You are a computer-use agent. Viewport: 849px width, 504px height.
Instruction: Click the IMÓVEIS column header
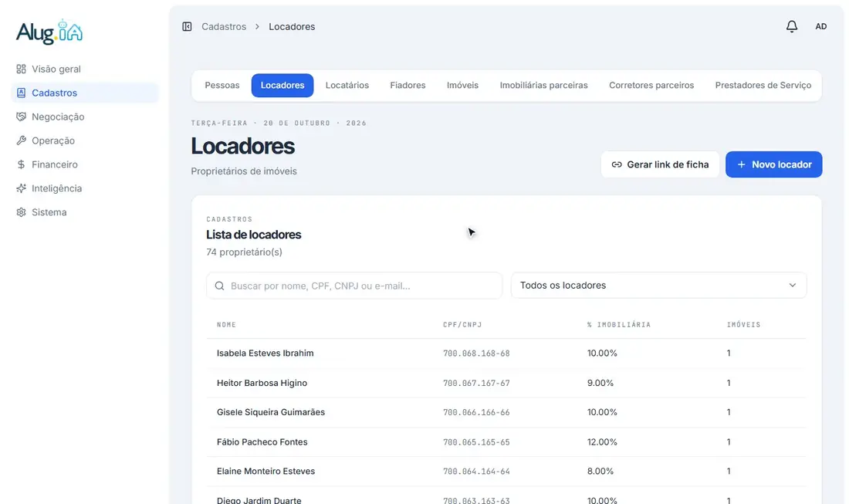pos(743,325)
